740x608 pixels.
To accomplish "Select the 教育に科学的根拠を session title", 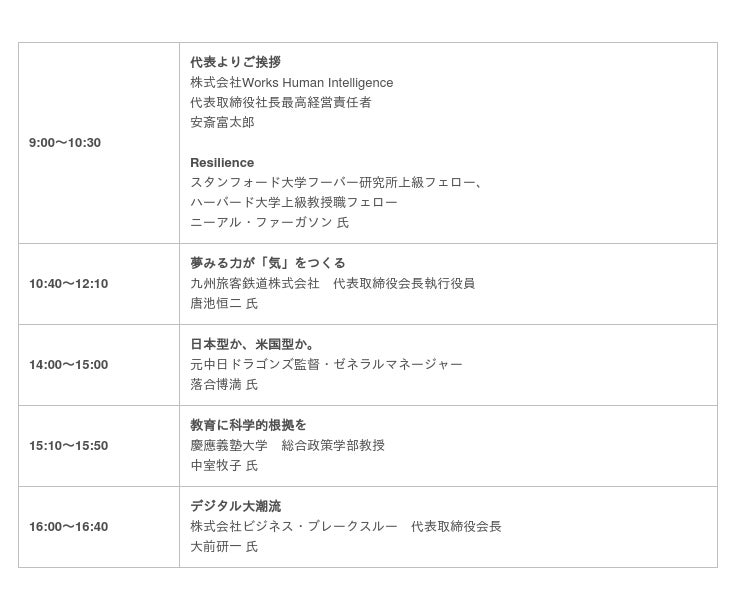I will pyautogui.click(x=248, y=425).
